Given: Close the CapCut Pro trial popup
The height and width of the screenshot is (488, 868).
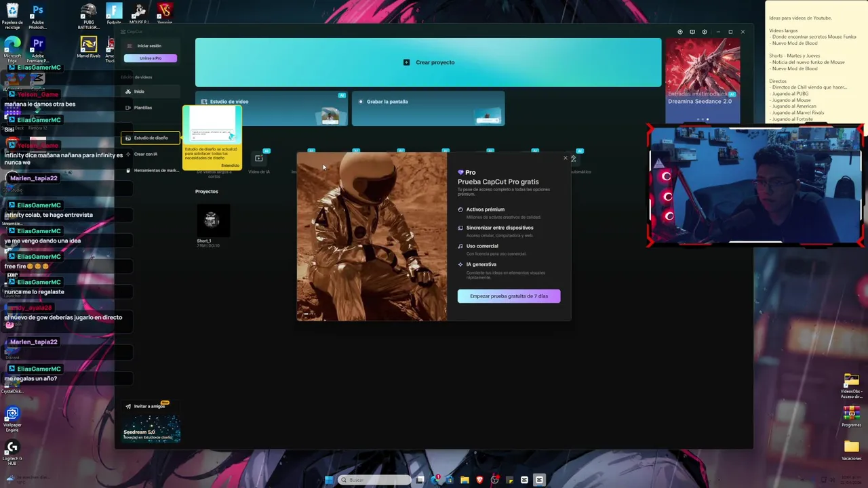Looking at the screenshot, I should (x=565, y=158).
